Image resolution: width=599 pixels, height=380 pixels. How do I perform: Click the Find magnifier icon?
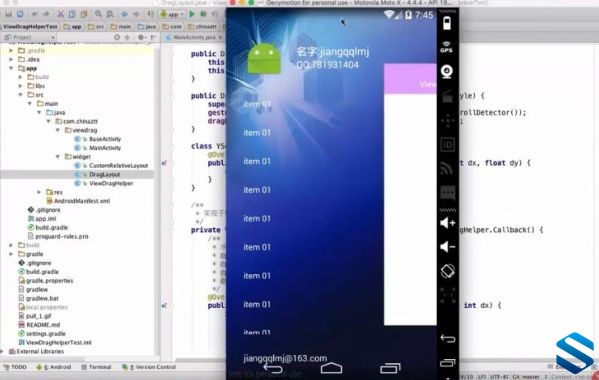pyautogui.click(x=99, y=14)
